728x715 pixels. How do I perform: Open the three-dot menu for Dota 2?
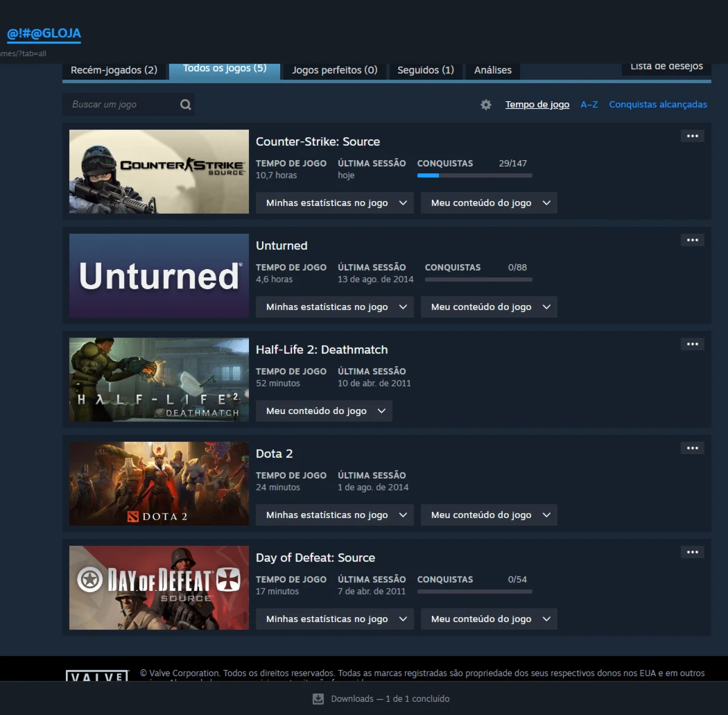pyautogui.click(x=692, y=448)
